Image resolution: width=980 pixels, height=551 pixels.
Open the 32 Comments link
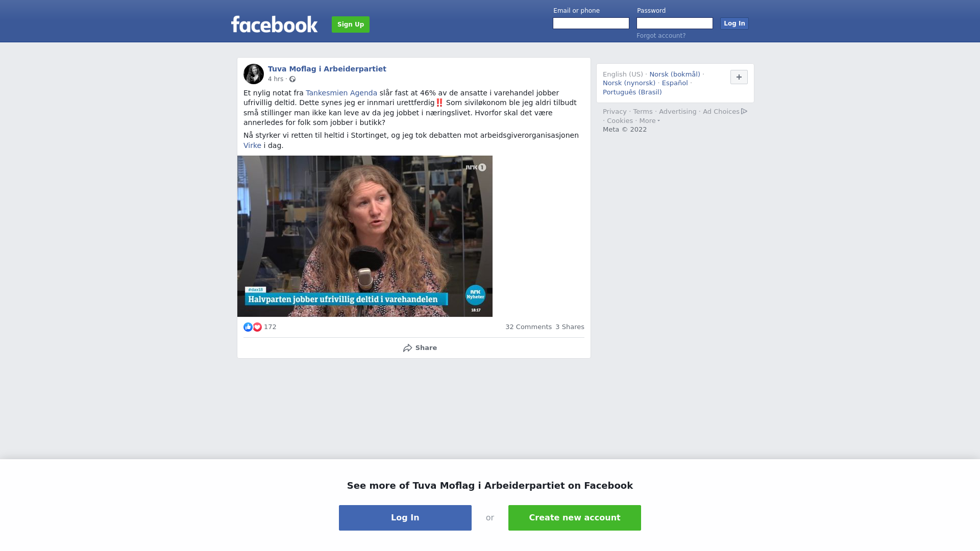coord(528,327)
